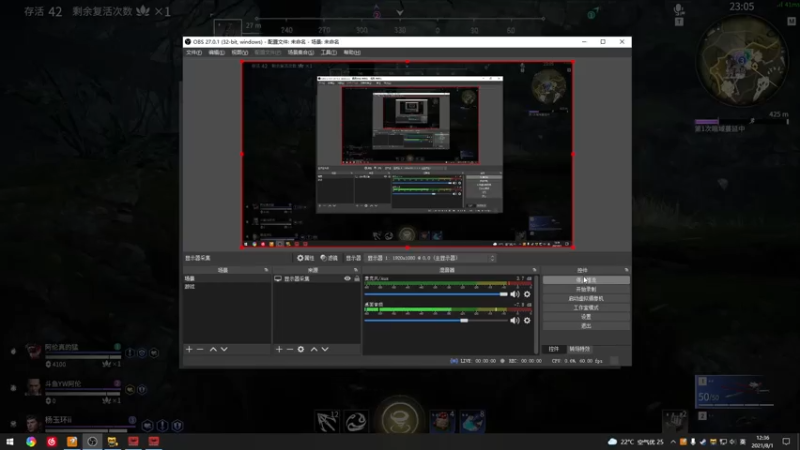The width and height of the screenshot is (800, 450).
Task: Open the display selection dropdown
Action: click(431, 258)
